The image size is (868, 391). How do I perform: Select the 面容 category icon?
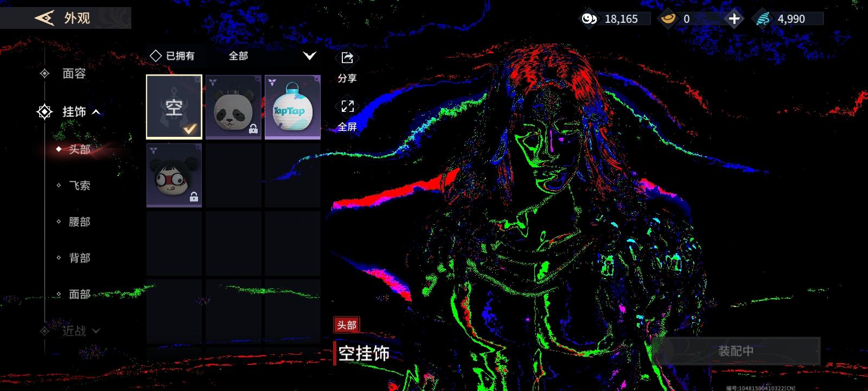(x=45, y=73)
